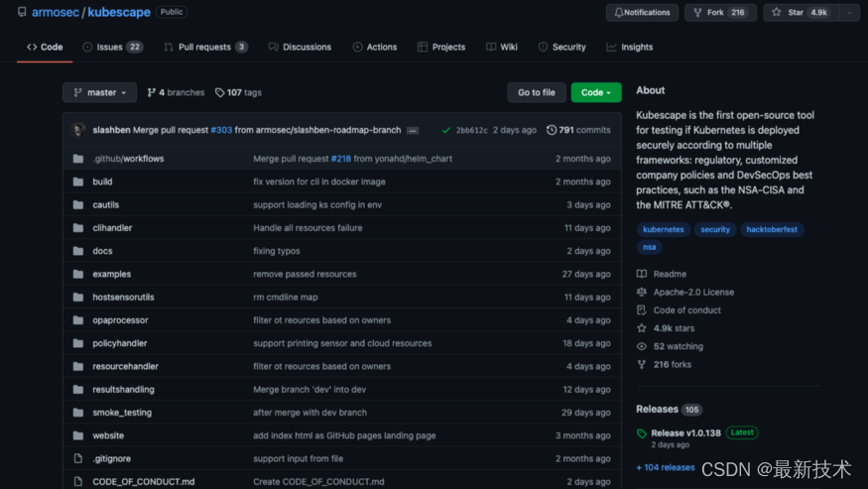This screenshot has width=868, height=489.
Task: Open the policyhandler folder
Action: point(120,343)
